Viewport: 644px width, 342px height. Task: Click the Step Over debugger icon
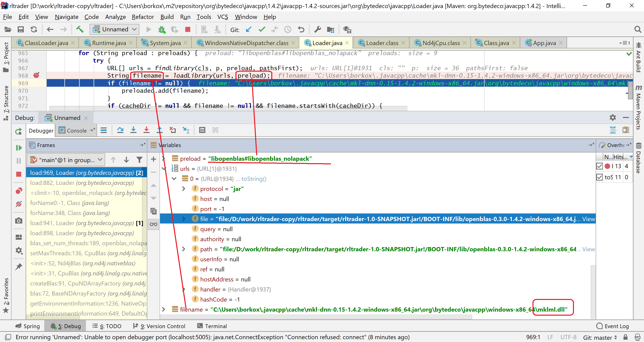tap(120, 130)
